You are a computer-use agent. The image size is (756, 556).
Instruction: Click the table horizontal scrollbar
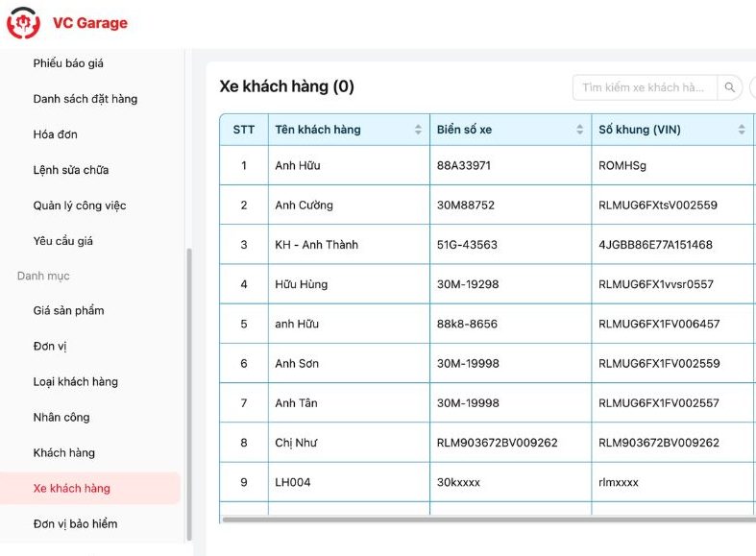[x=488, y=520]
